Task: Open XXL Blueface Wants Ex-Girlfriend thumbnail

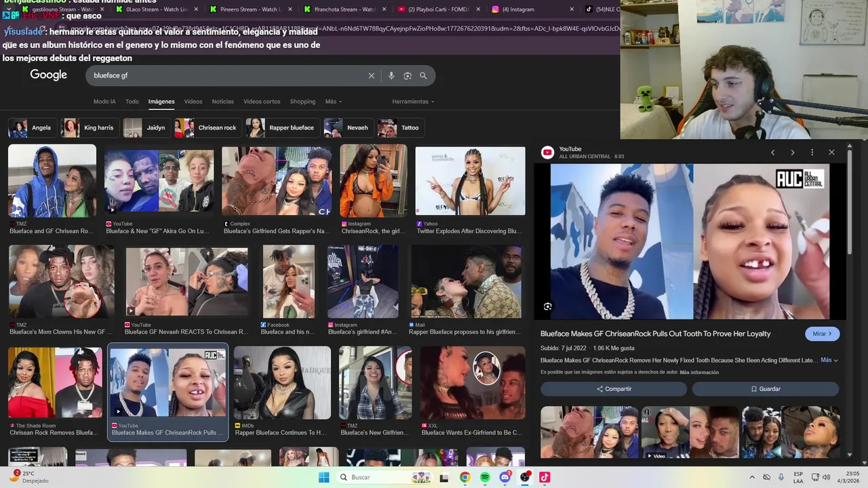Action: point(472,383)
